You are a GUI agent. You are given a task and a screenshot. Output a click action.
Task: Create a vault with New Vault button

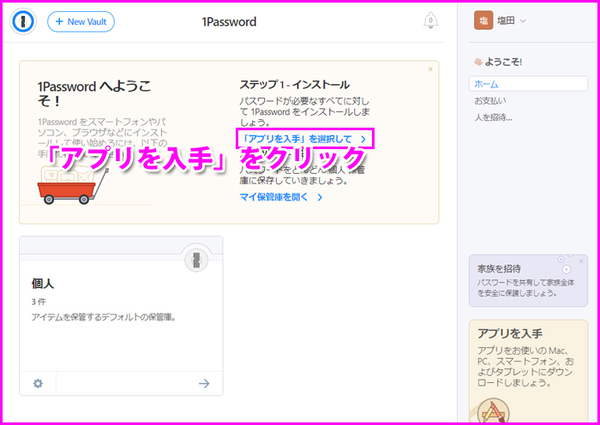(x=81, y=21)
